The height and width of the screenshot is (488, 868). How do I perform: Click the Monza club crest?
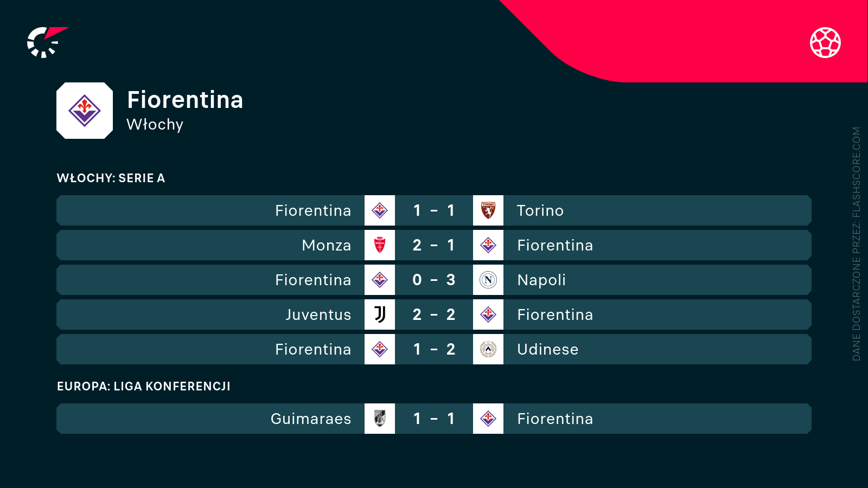pos(380,245)
